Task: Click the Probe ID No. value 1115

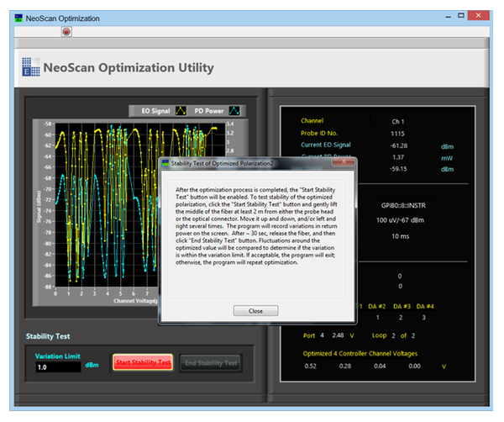Action: pyautogui.click(x=399, y=133)
